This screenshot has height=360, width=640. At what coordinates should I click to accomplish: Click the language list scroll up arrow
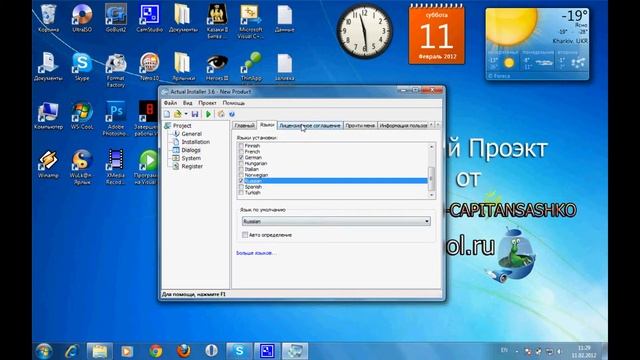tap(431, 147)
